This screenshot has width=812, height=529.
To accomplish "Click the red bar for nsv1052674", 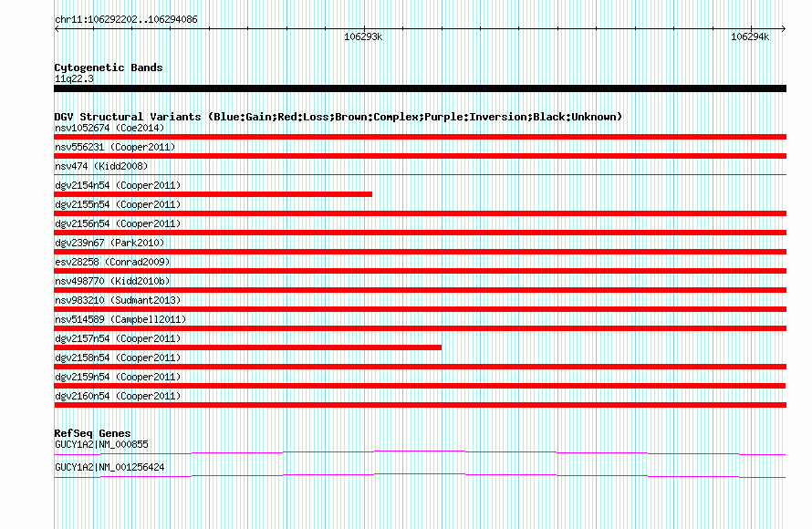I will (420, 137).
